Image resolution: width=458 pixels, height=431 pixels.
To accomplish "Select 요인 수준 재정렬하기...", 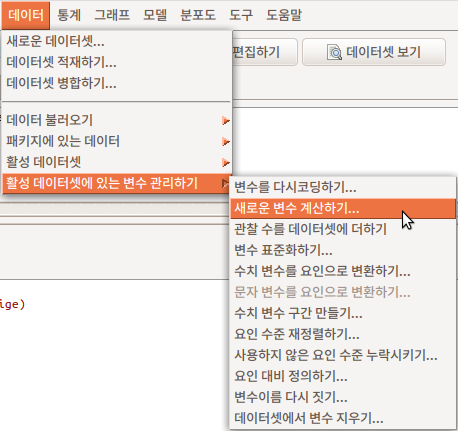I will [343, 334].
